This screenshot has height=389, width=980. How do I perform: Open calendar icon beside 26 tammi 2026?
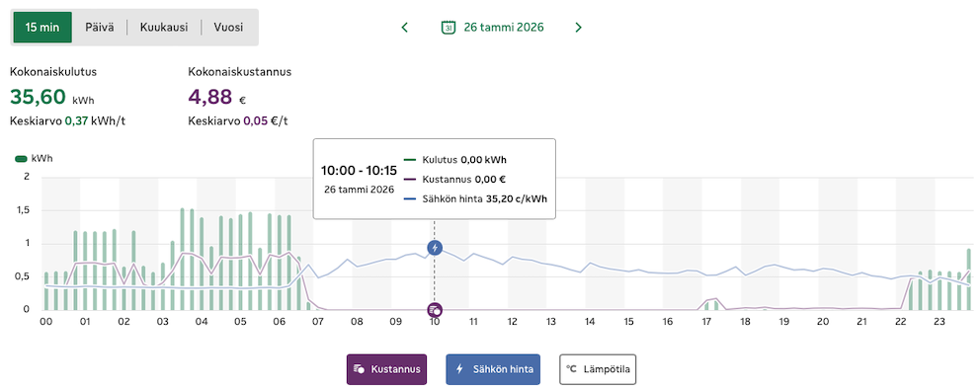coord(448,27)
